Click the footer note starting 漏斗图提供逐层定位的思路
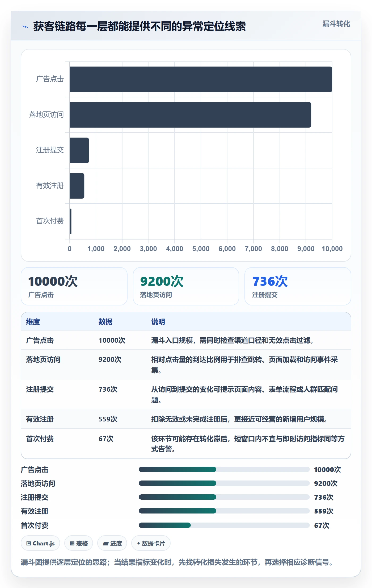372x588 pixels. pos(177,562)
